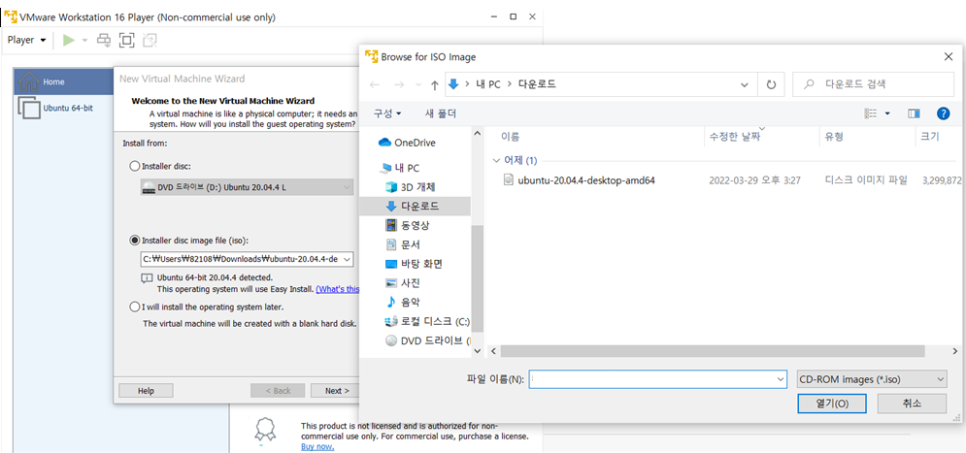Image resolution: width=966 pixels, height=453 pixels.
Task: Select ubuntu-20.04.4-desktop-amd64 file
Action: [x=586, y=181]
